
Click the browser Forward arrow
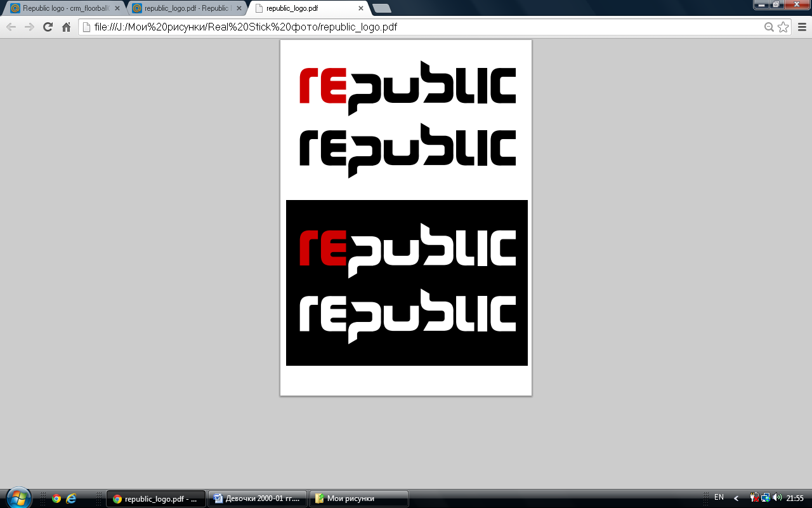click(x=29, y=27)
